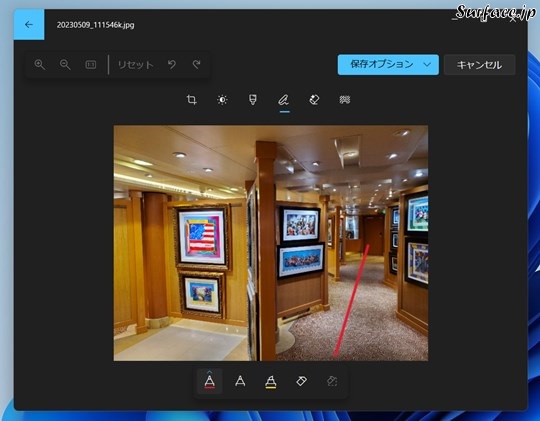This screenshot has height=421, width=540.
Task: Open the Crop tool tab
Action: tap(191, 100)
